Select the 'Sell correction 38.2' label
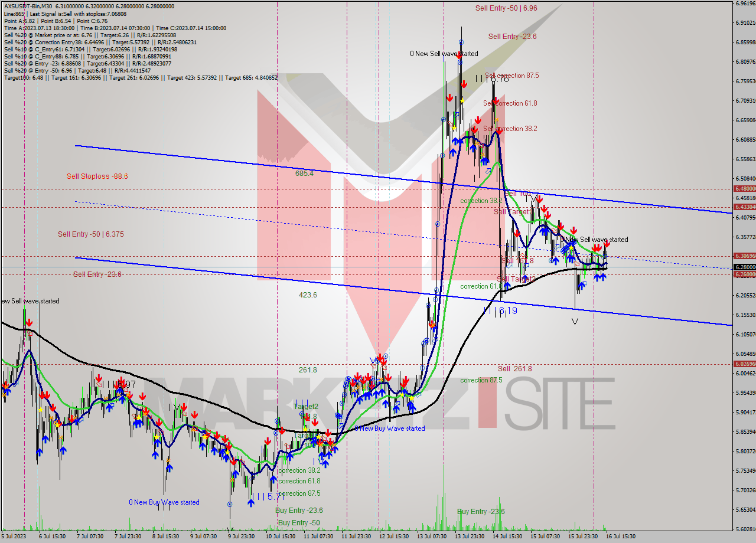Screen dimensions: 756x543 pyautogui.click(x=511, y=129)
